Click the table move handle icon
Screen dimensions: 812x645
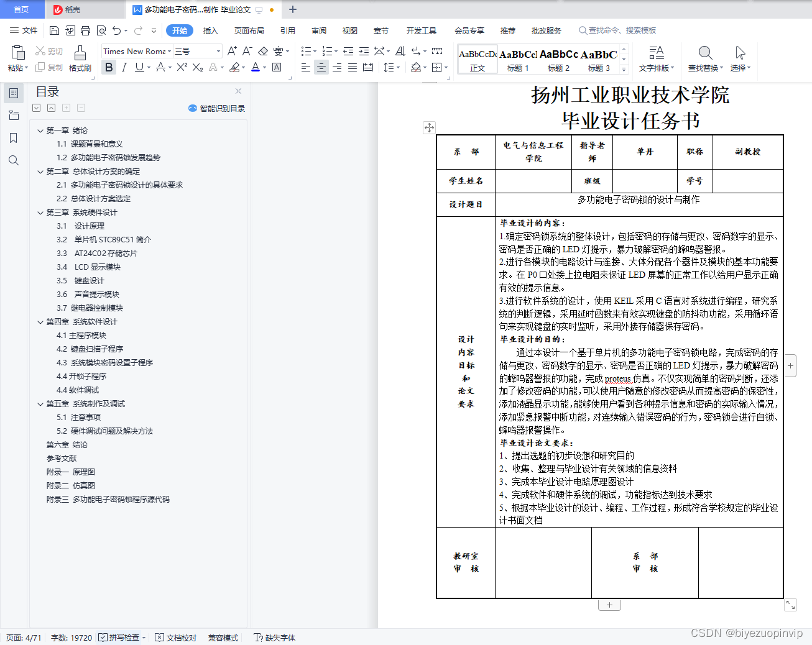coord(429,127)
